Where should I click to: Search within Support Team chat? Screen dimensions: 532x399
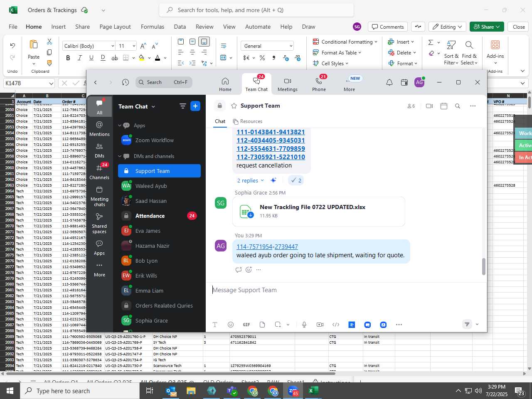coord(458,106)
